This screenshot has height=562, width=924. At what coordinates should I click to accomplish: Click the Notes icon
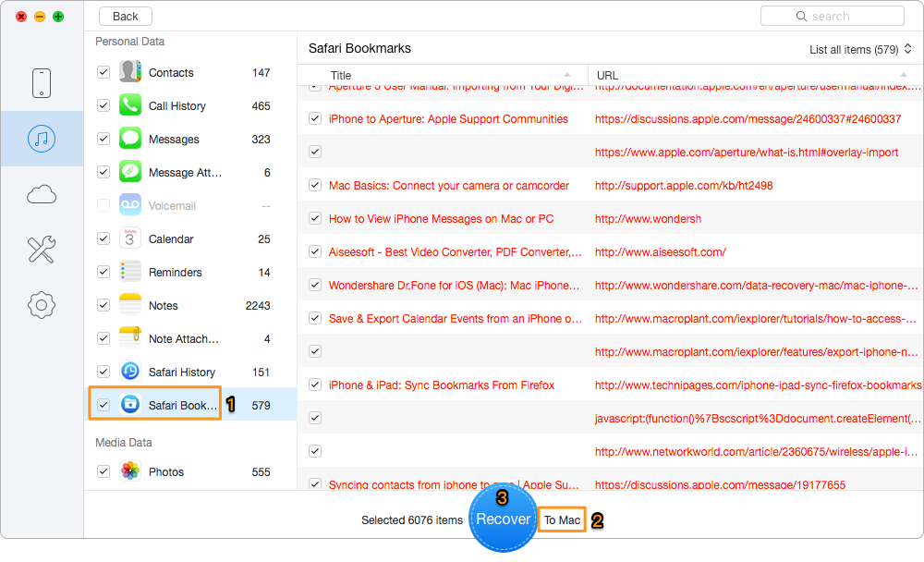tap(130, 305)
